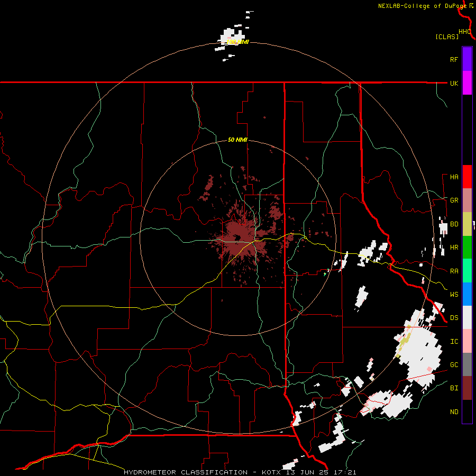Click the '100 NMI' range ring label

coord(237,42)
